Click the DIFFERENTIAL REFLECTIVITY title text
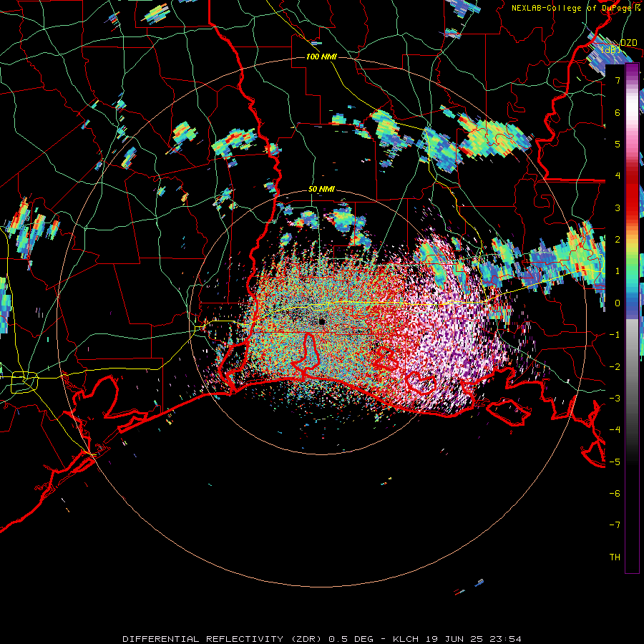Image resolution: width=644 pixels, height=644 pixels. click(203, 639)
